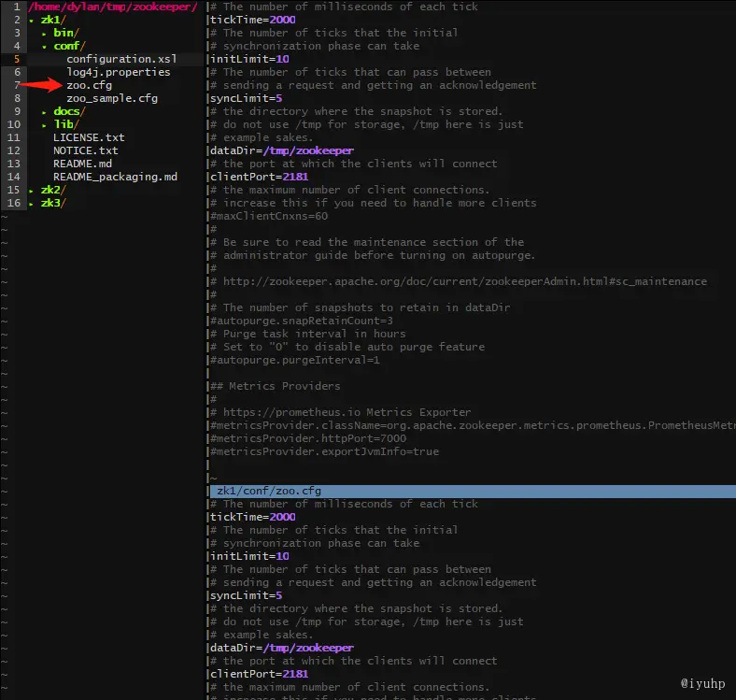Open log4j.properties in the file tree

point(119,72)
